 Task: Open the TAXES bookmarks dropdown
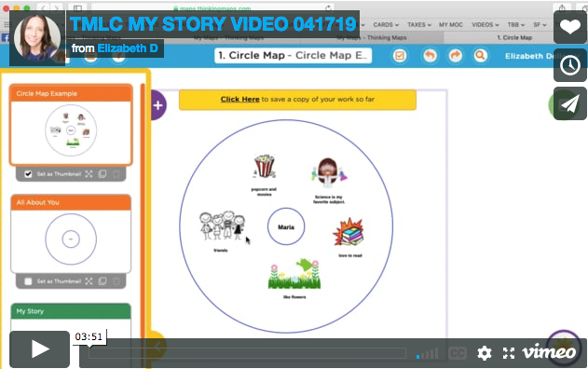(419, 25)
